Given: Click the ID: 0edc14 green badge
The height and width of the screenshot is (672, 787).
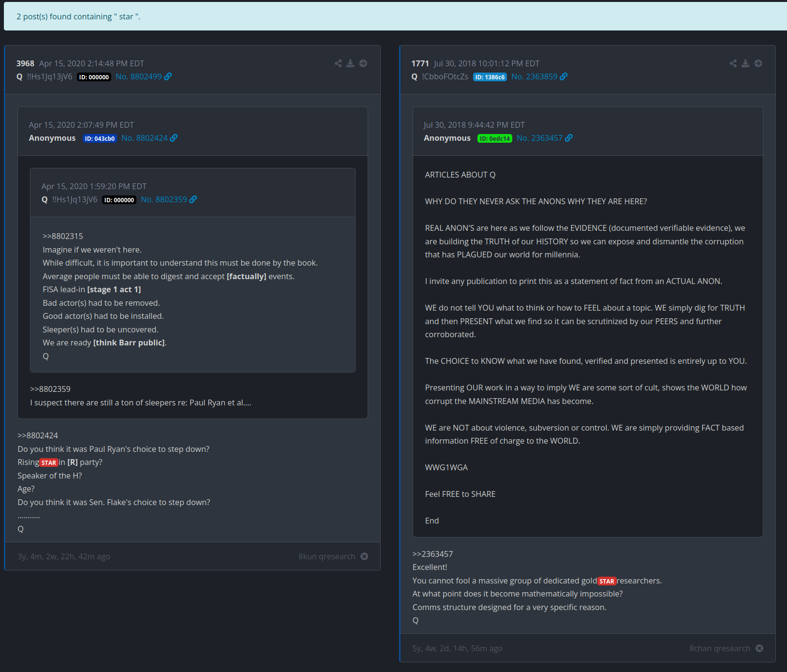Looking at the screenshot, I should (x=495, y=138).
